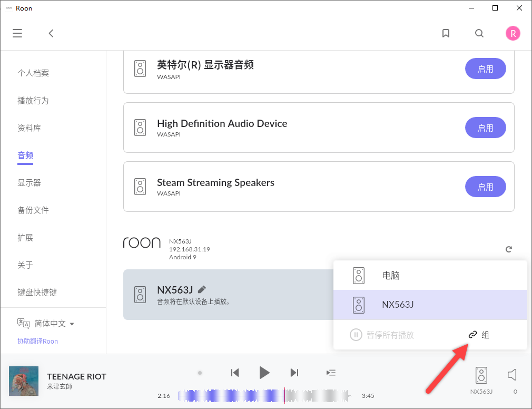Click the Android 9 label

[x=183, y=257]
